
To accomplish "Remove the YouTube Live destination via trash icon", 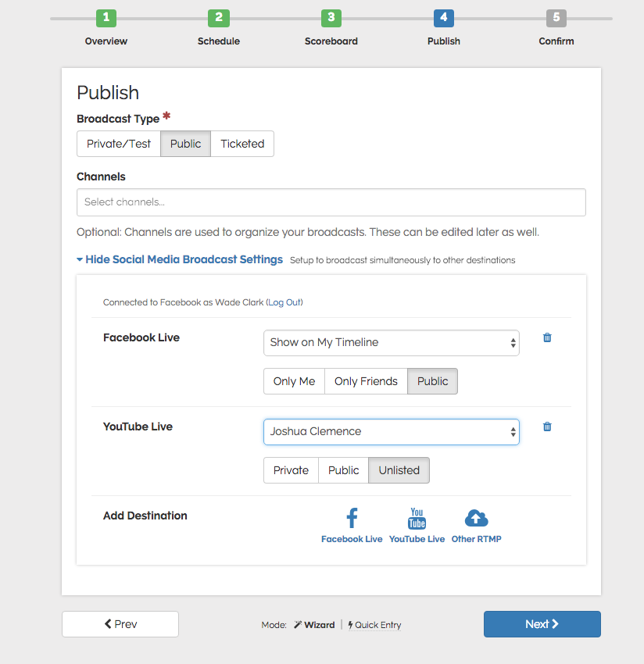I will click(547, 427).
